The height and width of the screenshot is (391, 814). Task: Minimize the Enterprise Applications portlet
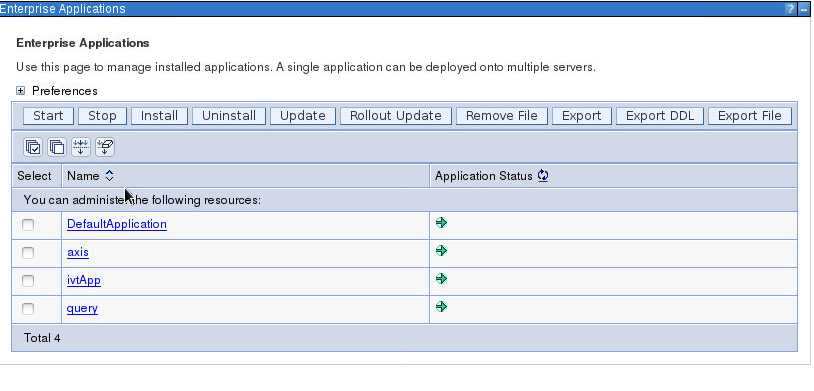804,9
